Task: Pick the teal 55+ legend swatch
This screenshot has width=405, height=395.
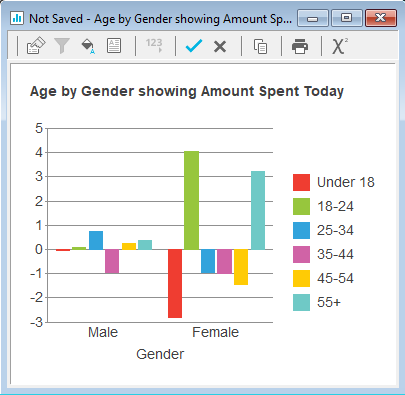Action: click(x=301, y=302)
